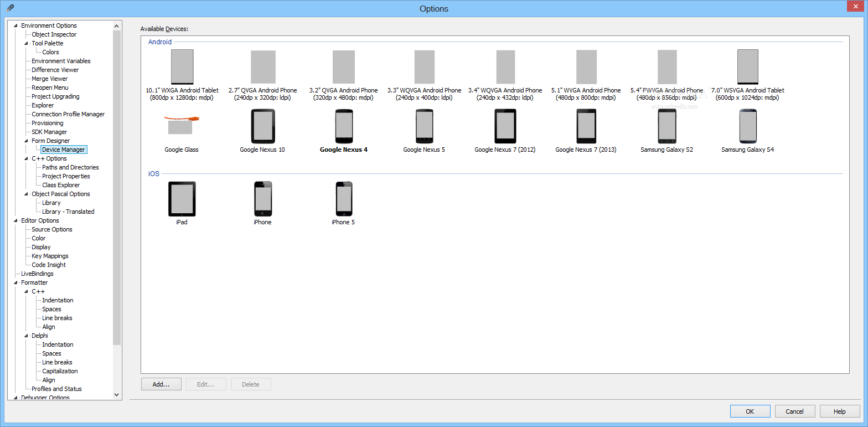
Task: Open the Project Upgrading page
Action: [x=55, y=96]
